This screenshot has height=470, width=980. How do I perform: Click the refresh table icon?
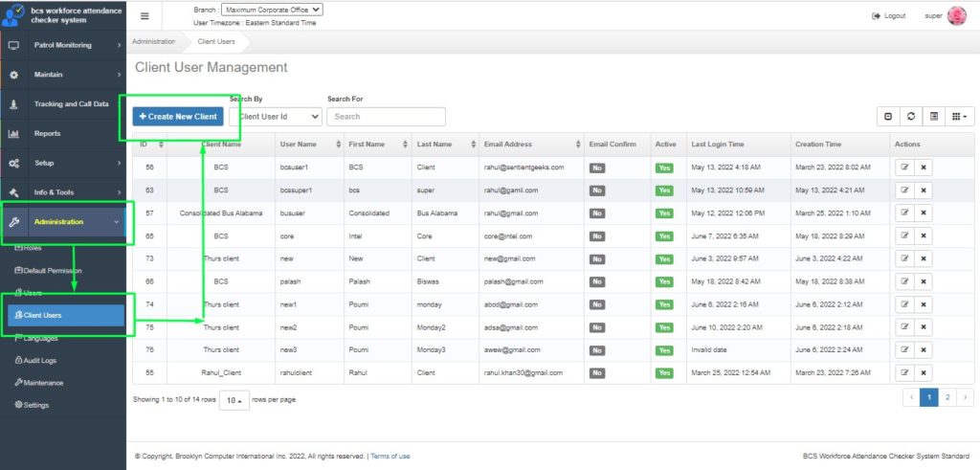tap(911, 116)
